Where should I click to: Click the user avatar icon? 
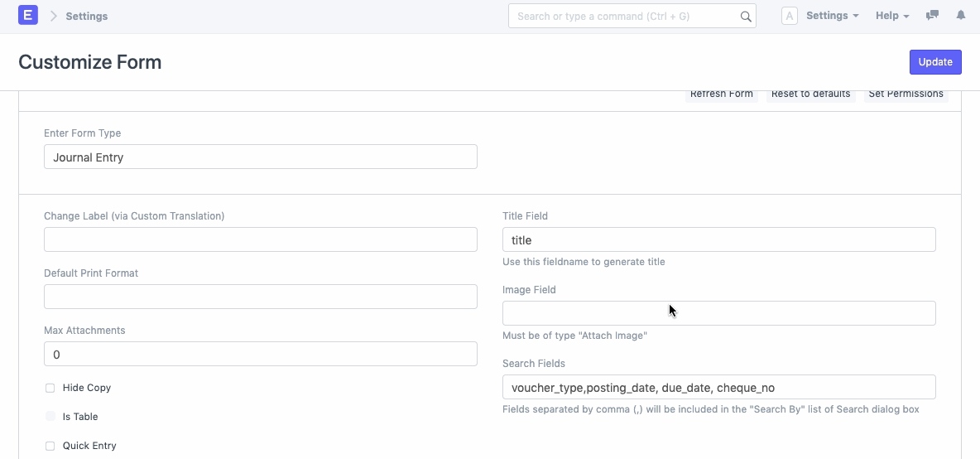789,16
